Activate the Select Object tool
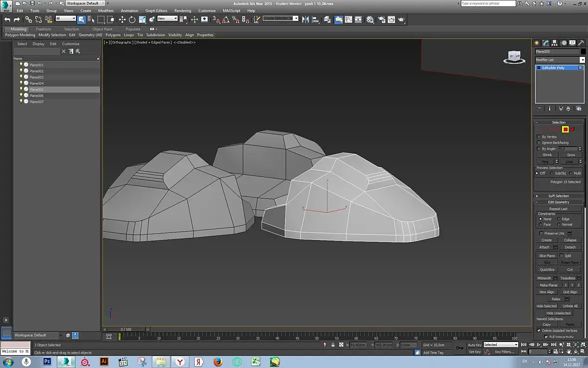588x368 pixels. click(x=81, y=19)
